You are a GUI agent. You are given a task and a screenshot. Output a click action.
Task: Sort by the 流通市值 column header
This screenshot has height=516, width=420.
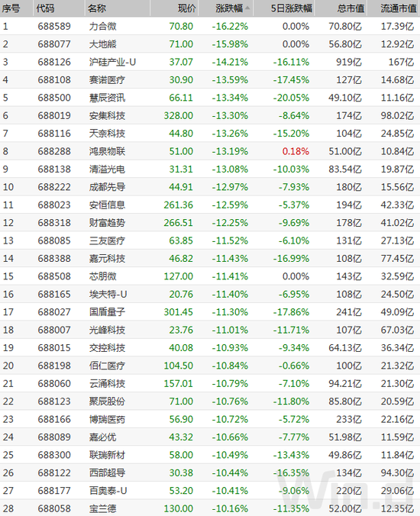coord(399,8)
